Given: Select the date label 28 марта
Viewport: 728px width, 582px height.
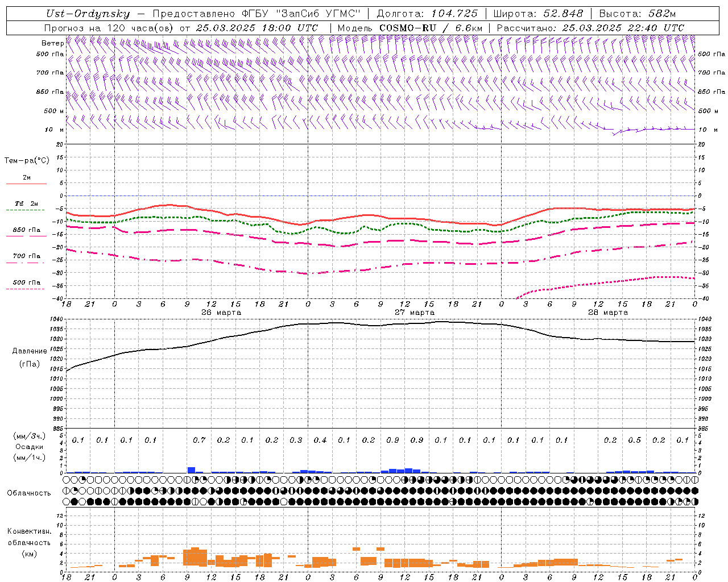Looking at the screenshot, I should [608, 313].
